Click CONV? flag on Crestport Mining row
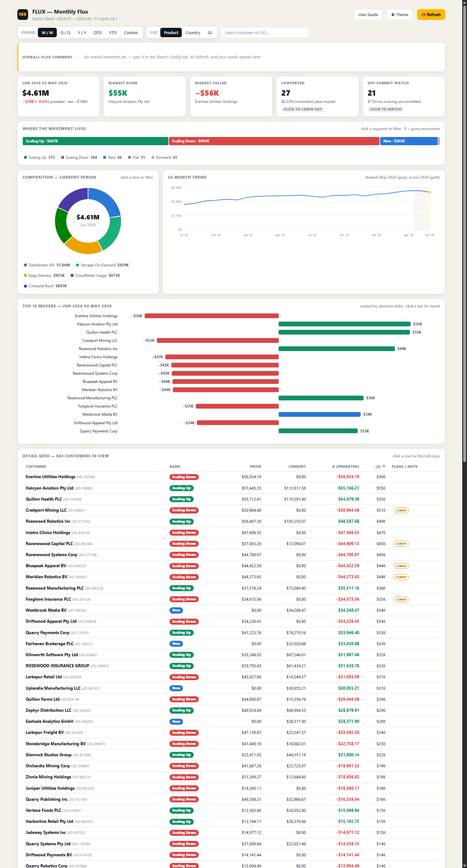Viewport: 467px width, 868px height. coord(401,510)
